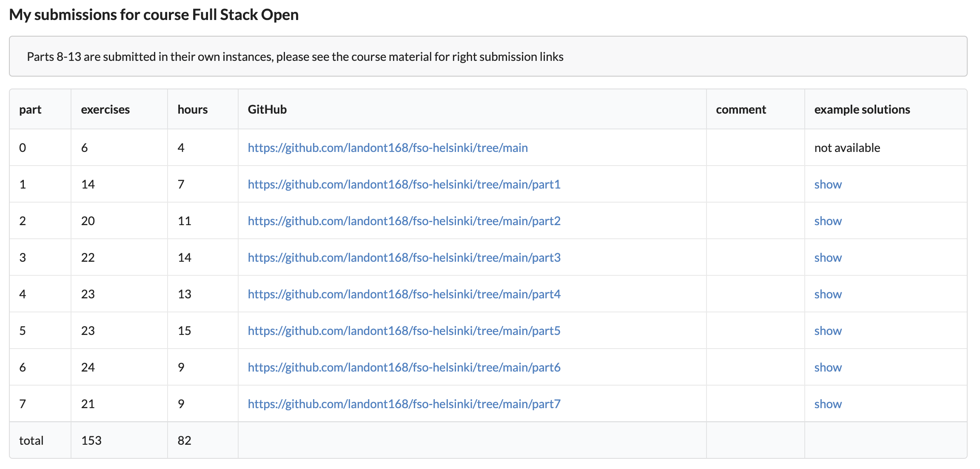This screenshot has height=469, width=980.
Task: Open the part6 GitHub repository link
Action: coord(404,367)
